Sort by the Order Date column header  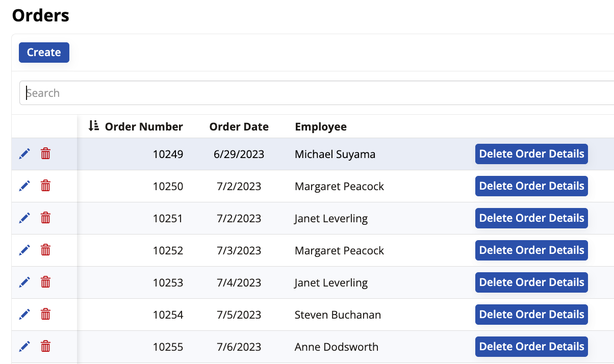point(239,126)
